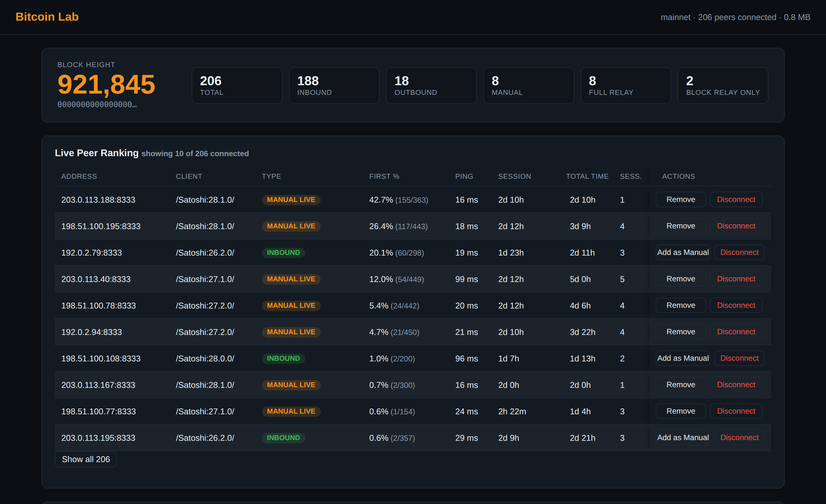Screen dimensions: 826x504
Task: Click the block height 921,845 value
Action: tap(106, 85)
